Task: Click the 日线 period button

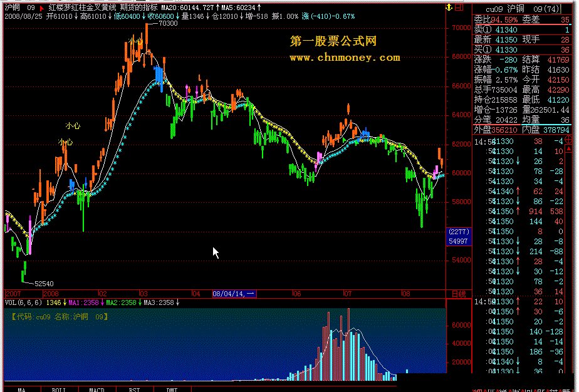Action: (459, 294)
